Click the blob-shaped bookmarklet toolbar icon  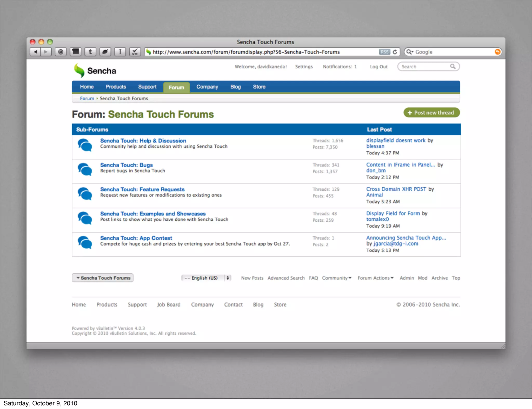pyautogui.click(x=105, y=52)
